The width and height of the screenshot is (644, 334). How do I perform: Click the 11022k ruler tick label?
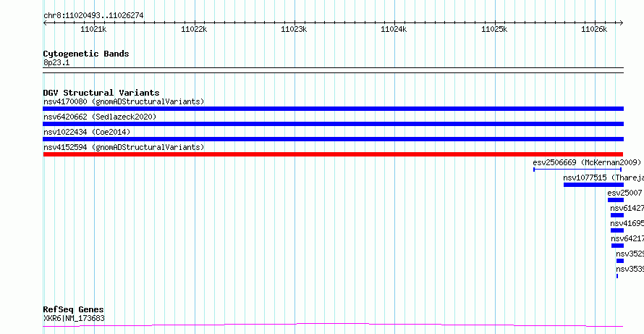tap(194, 29)
